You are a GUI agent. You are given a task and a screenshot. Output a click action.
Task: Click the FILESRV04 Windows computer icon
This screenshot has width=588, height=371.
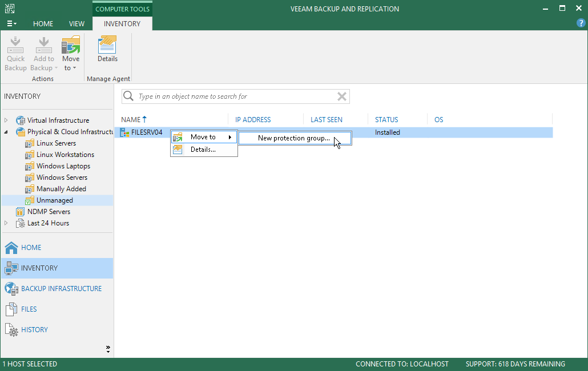[124, 132]
